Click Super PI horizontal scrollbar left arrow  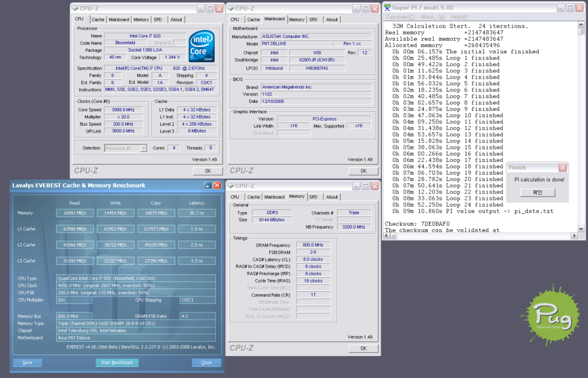[387, 236]
